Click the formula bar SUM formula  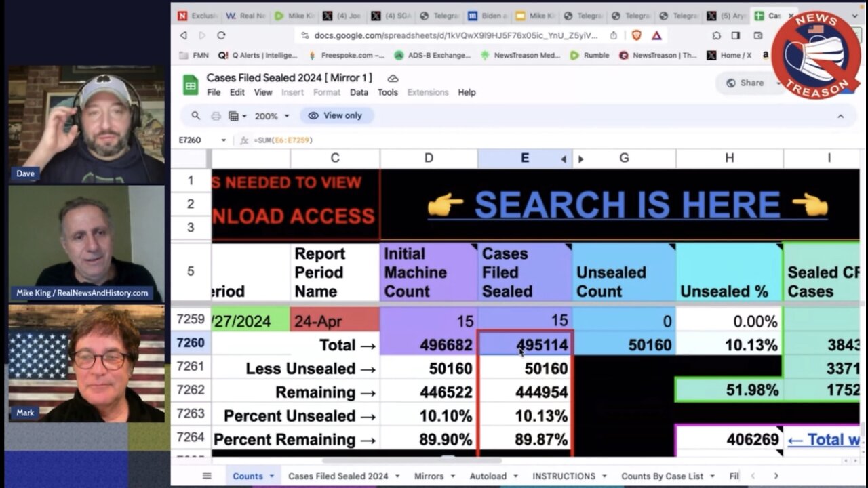pos(283,140)
